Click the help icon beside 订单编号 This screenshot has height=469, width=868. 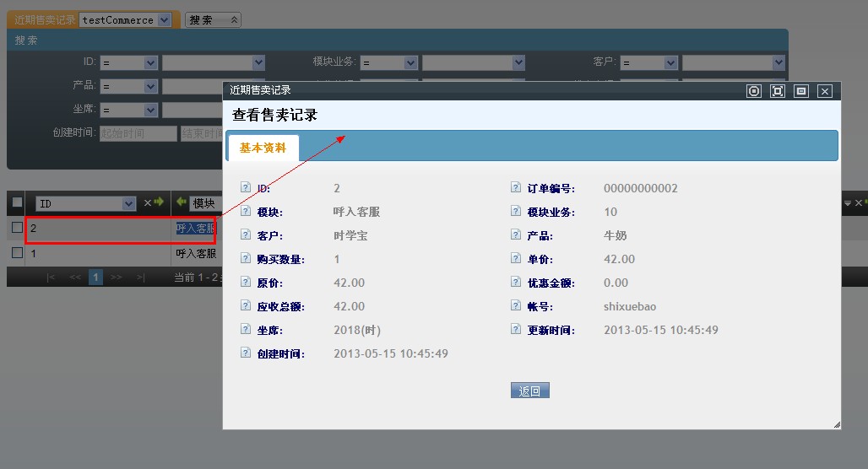click(x=516, y=188)
